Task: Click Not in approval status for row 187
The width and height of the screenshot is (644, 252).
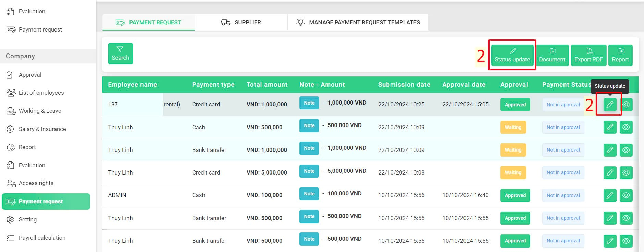Action: coord(563,105)
